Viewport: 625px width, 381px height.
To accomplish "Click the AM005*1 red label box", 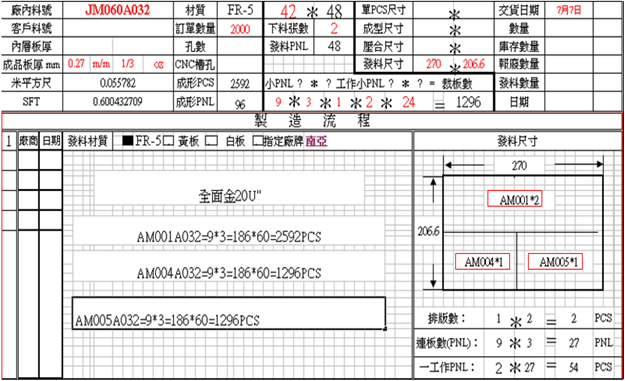I will (x=555, y=261).
